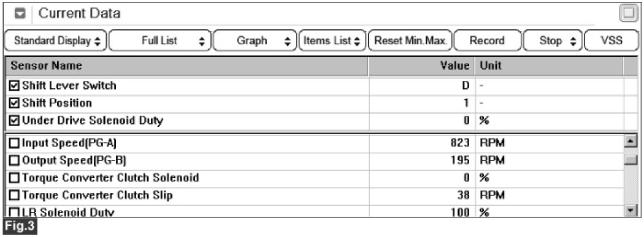Click scrollbar down arrow in sensor list

(x=630, y=211)
